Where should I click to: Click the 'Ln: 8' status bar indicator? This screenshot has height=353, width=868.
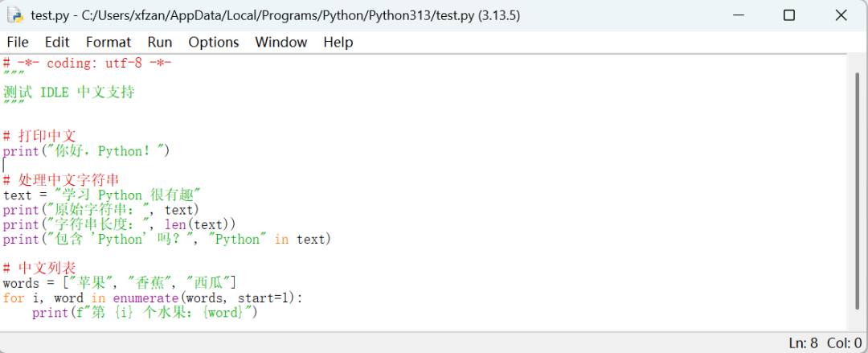[x=803, y=343]
